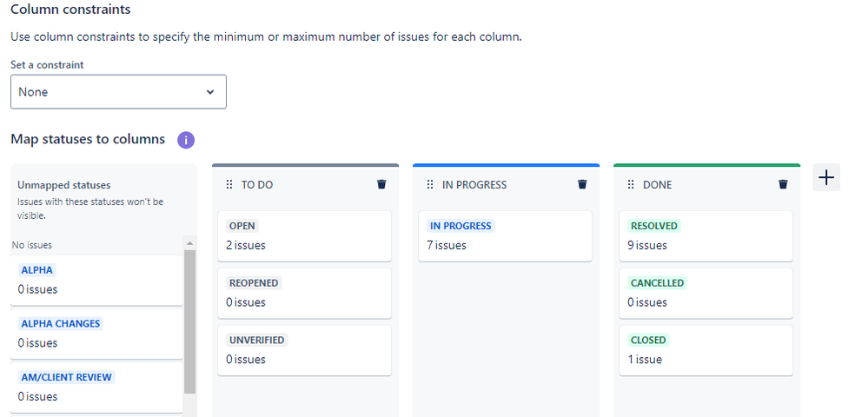Viewport: 868px width, 417px height.
Task: Click the IN PROGRESS status card
Action: 505,235
